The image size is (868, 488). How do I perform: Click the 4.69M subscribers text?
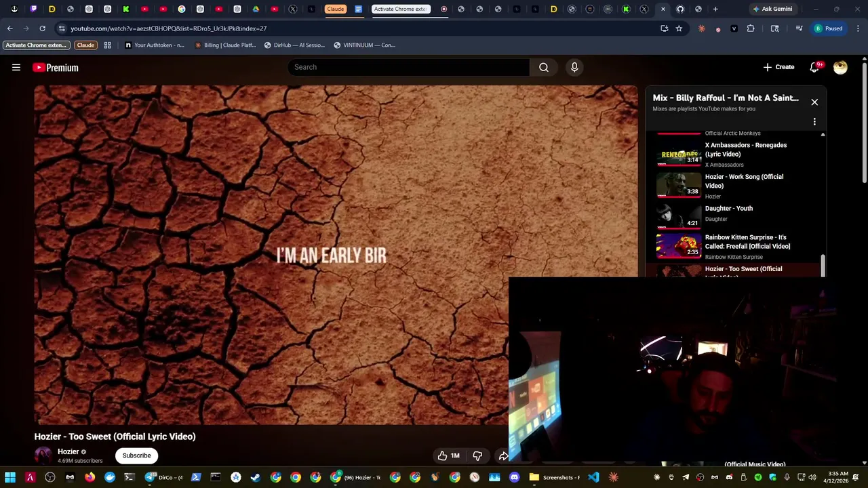point(80,461)
